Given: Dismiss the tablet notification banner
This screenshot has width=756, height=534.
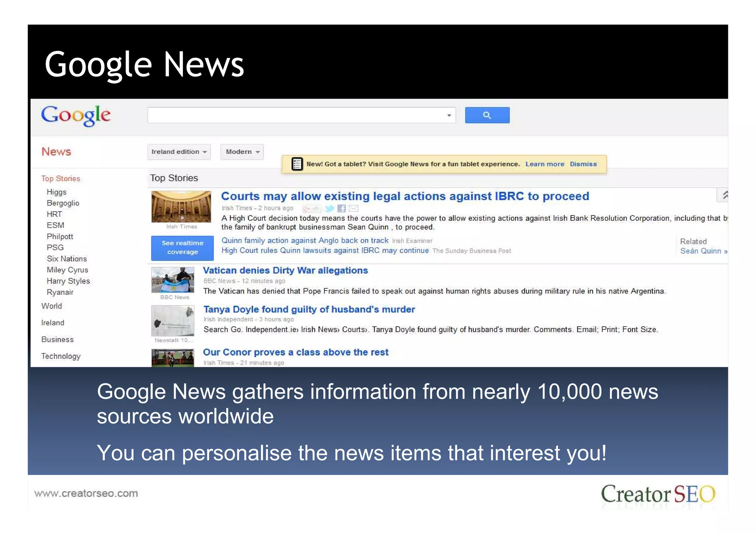Looking at the screenshot, I should pyautogui.click(x=583, y=164).
